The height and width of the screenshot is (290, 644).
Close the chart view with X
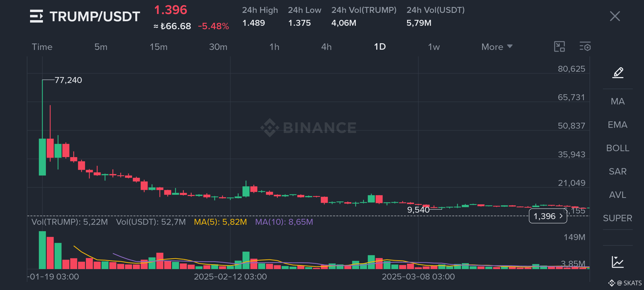click(615, 16)
